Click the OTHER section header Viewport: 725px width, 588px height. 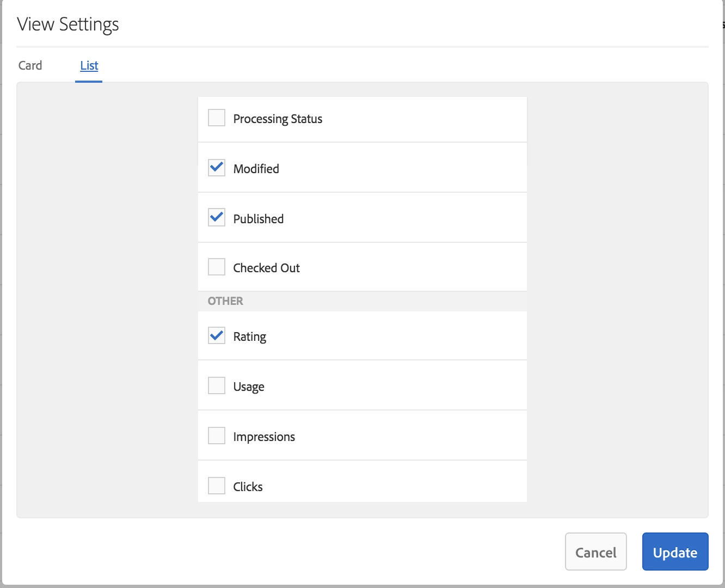225,301
